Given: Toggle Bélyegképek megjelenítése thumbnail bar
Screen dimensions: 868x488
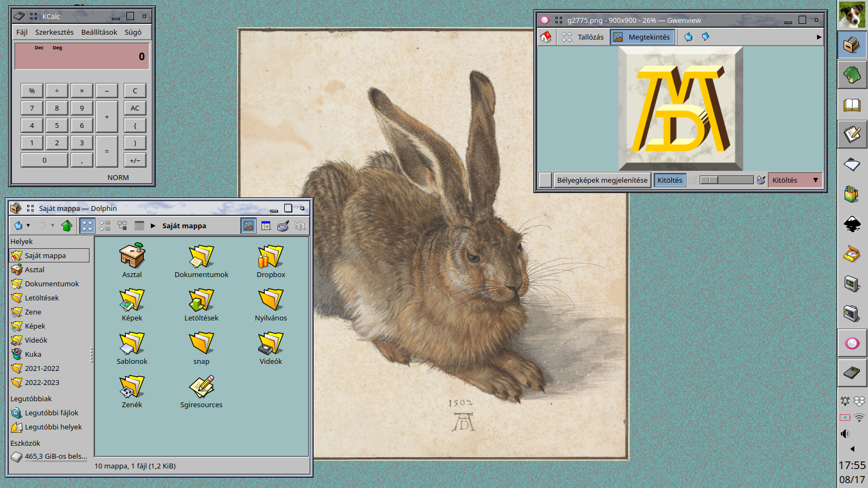Looking at the screenshot, I should [602, 180].
